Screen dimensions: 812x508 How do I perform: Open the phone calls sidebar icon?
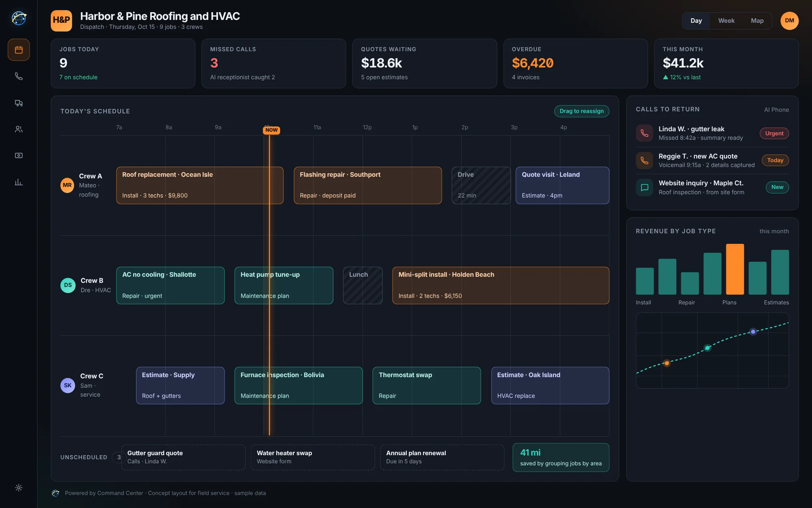pos(19,76)
